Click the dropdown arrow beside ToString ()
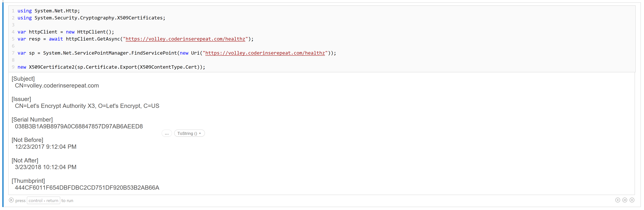Screen dimensions: 644x210 click(x=200, y=133)
